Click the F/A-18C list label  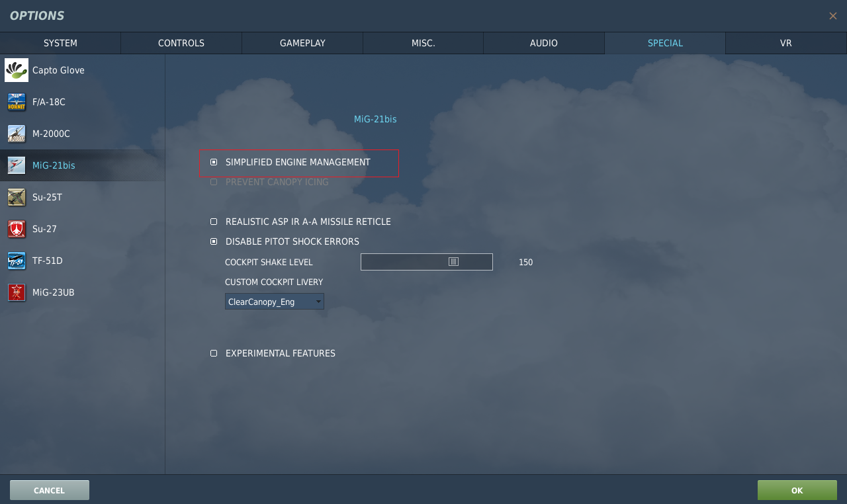tap(49, 102)
